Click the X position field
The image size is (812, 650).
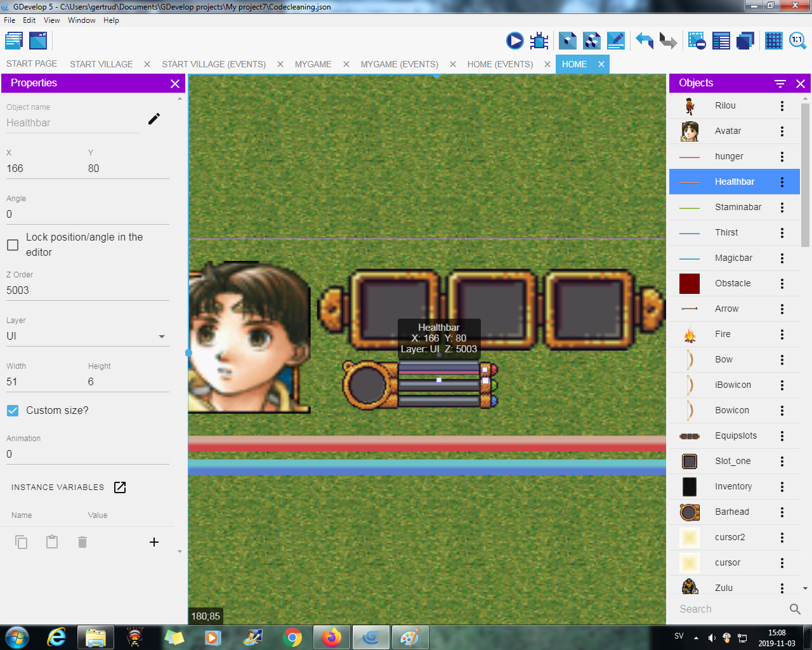[x=46, y=169]
